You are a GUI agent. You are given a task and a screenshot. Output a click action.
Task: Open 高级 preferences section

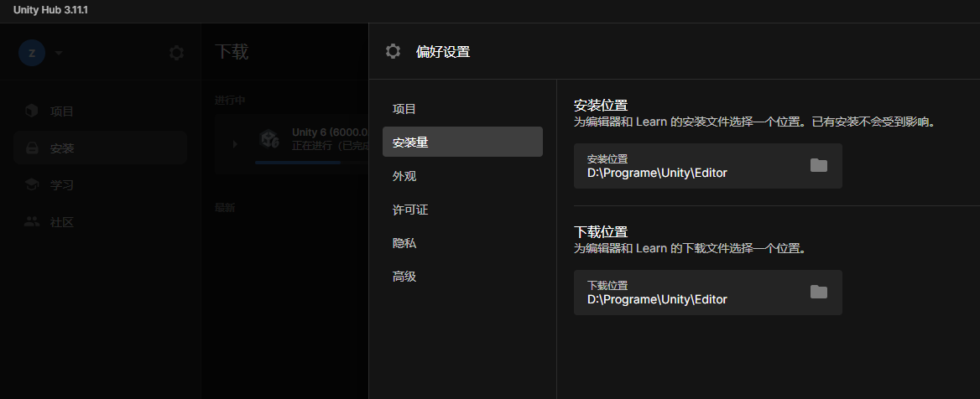click(462, 276)
